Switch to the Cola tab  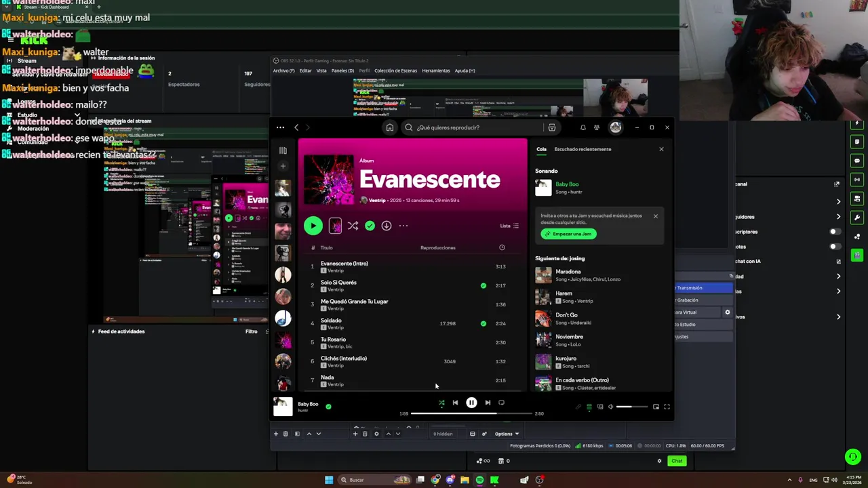(541, 149)
